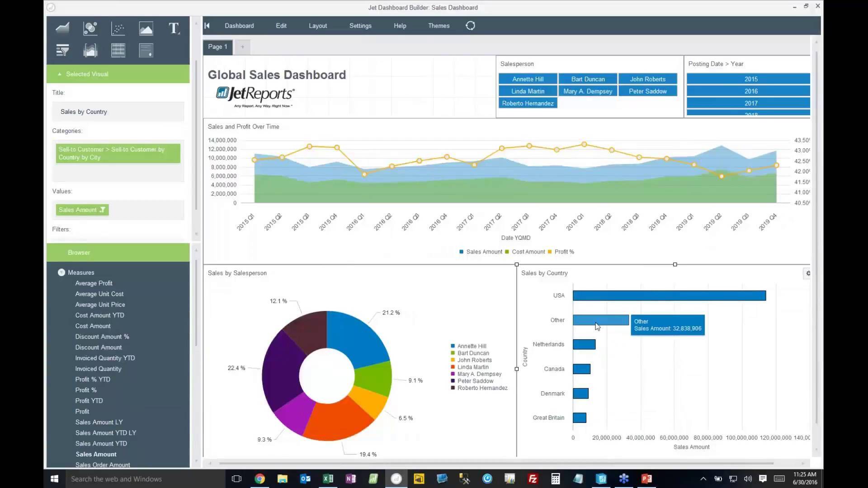Switch to the Layout menu
This screenshot has width=868, height=488.
coord(318,26)
